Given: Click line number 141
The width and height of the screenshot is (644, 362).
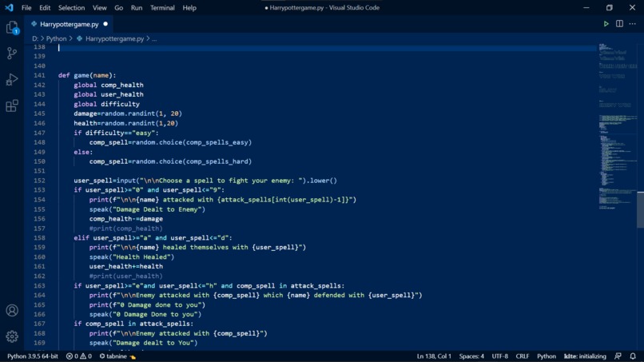Looking at the screenshot, I should (39, 75).
